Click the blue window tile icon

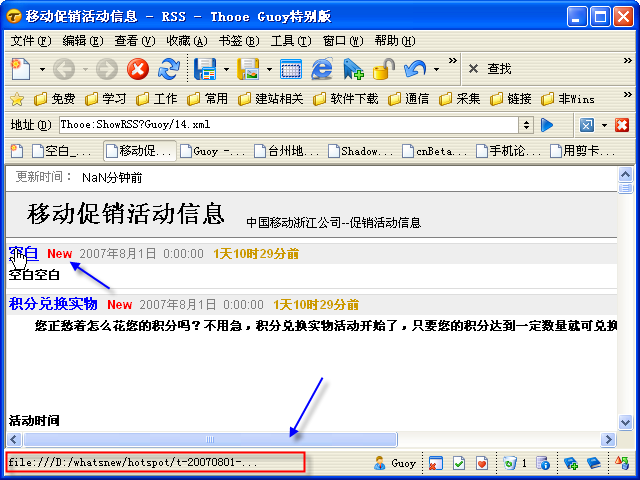587,125
